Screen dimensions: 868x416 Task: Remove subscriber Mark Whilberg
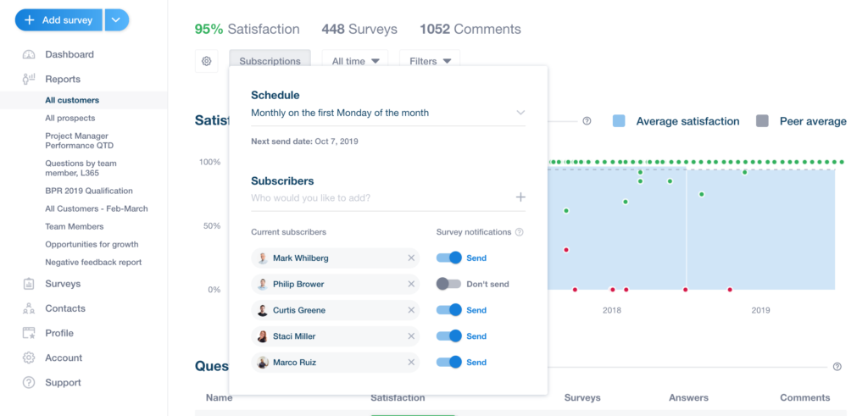pyautogui.click(x=411, y=258)
